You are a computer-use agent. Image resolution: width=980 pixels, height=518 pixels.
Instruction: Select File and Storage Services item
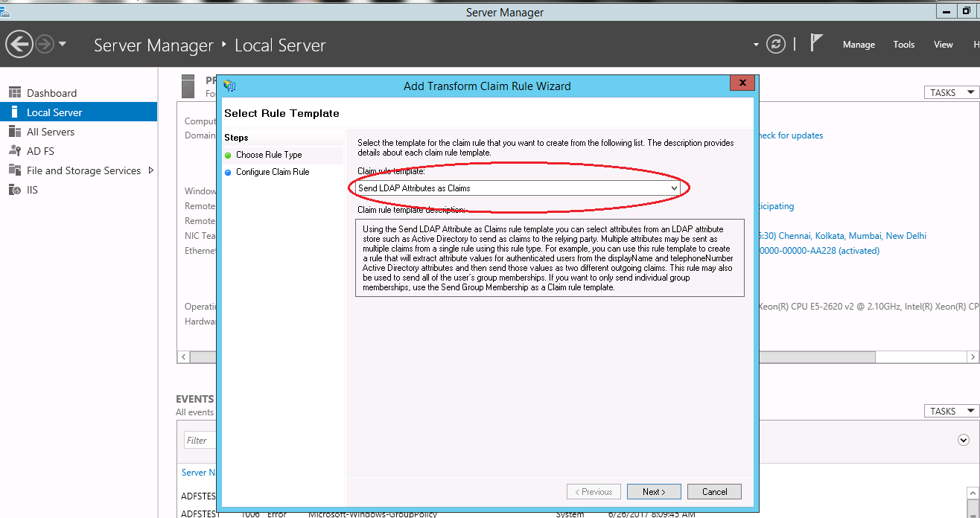point(78,170)
